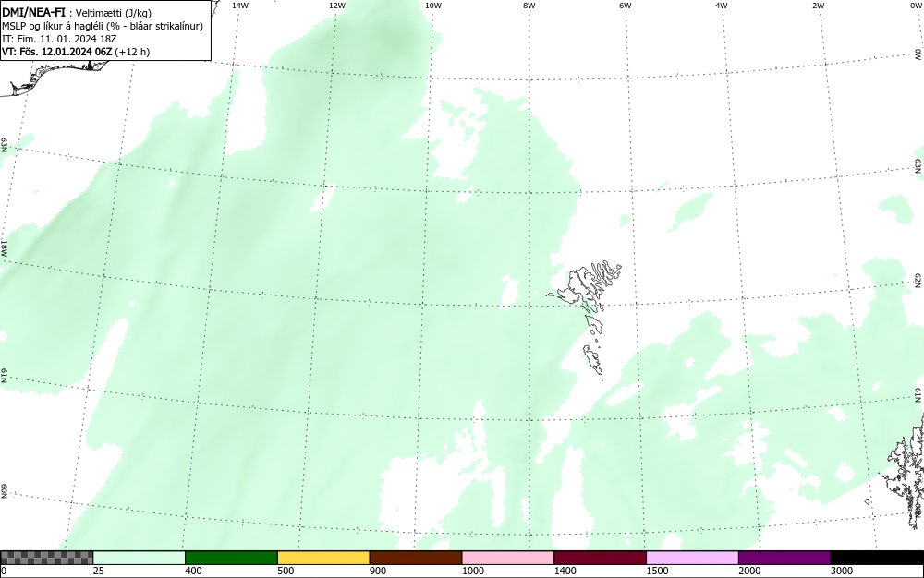
Task: Click the light green 25–400 legend swatch
Action: (x=140, y=558)
